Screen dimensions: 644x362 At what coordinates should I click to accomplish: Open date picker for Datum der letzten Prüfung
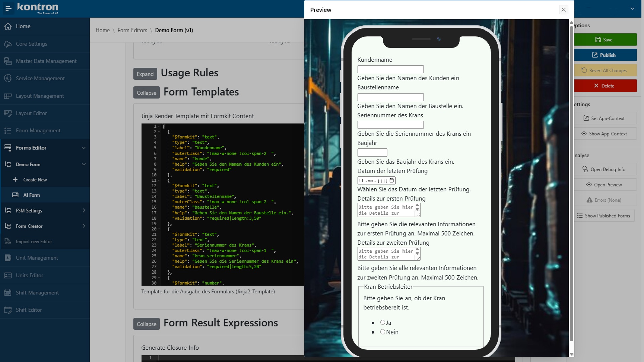point(392,180)
